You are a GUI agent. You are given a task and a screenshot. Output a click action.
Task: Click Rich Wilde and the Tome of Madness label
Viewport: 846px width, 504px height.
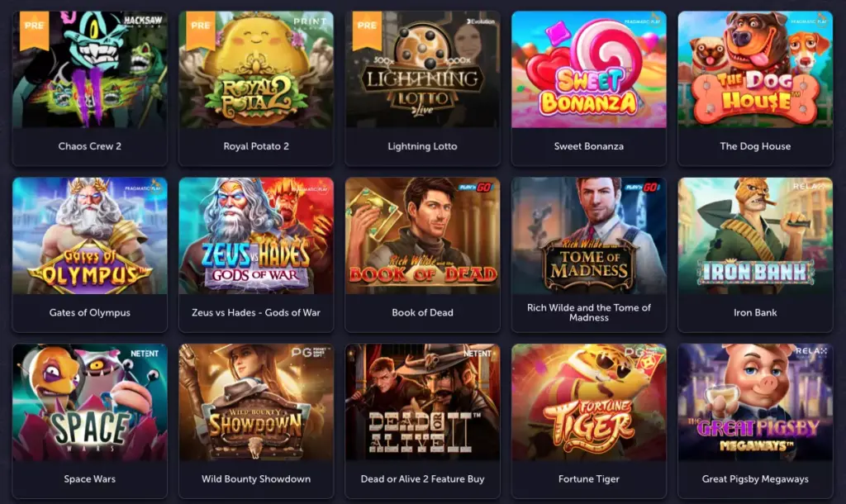(x=588, y=312)
